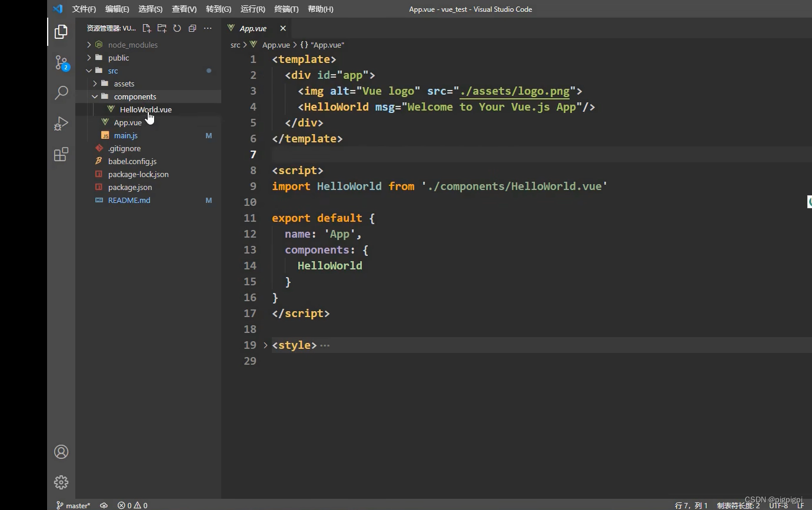Create a new folder in explorer
The height and width of the screenshot is (510, 812).
click(162, 28)
